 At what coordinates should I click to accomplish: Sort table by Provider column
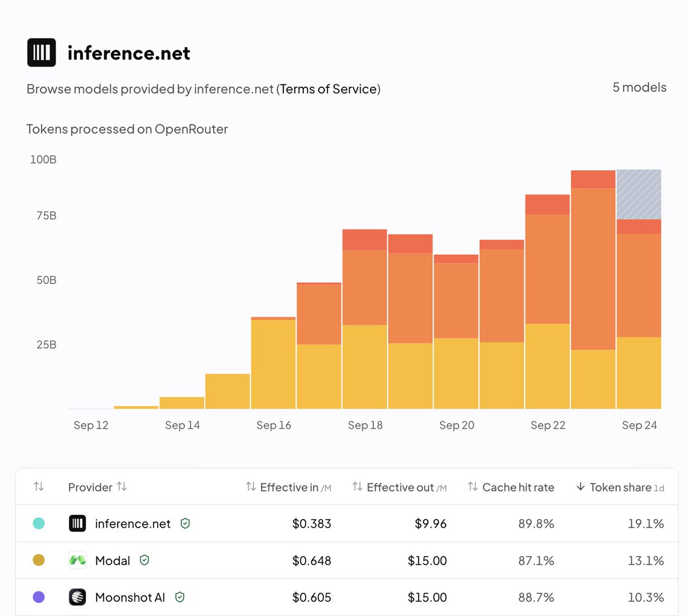point(90,487)
